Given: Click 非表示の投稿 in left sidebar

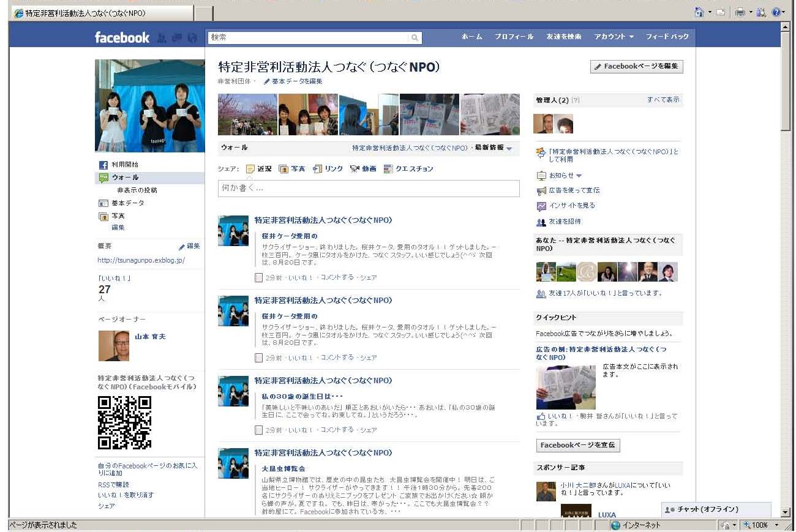Looking at the screenshot, I should 137,190.
